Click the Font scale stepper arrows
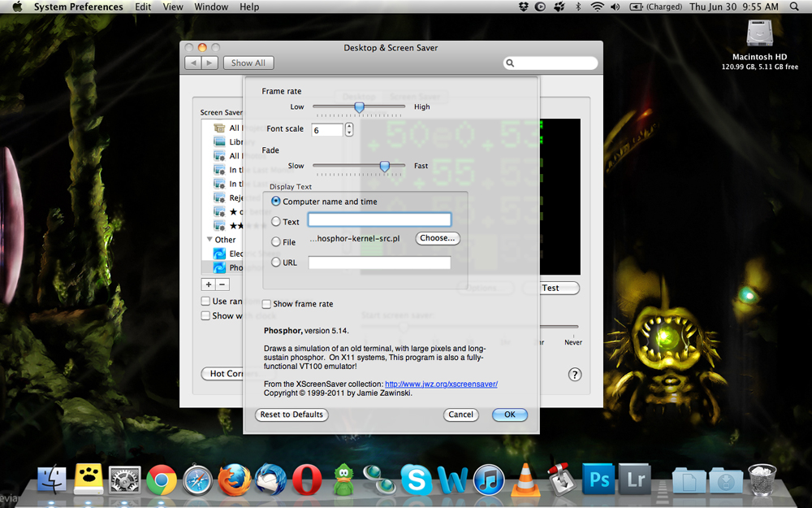 click(349, 129)
